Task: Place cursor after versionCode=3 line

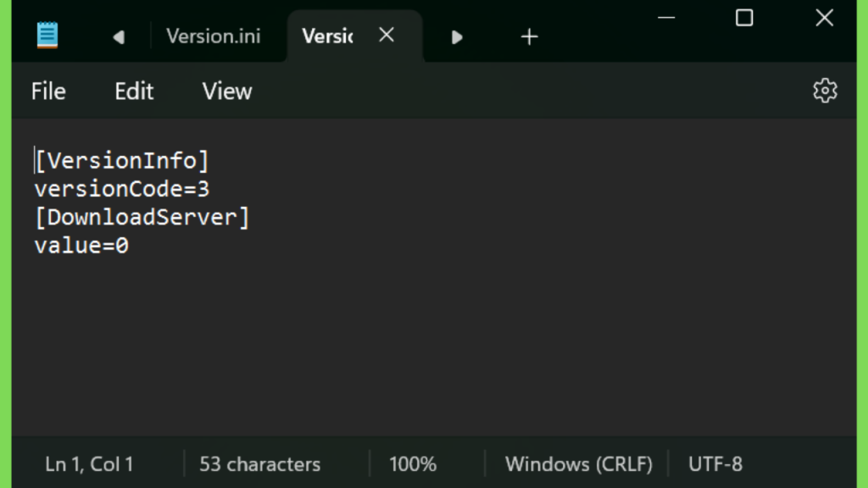Action: coord(211,189)
